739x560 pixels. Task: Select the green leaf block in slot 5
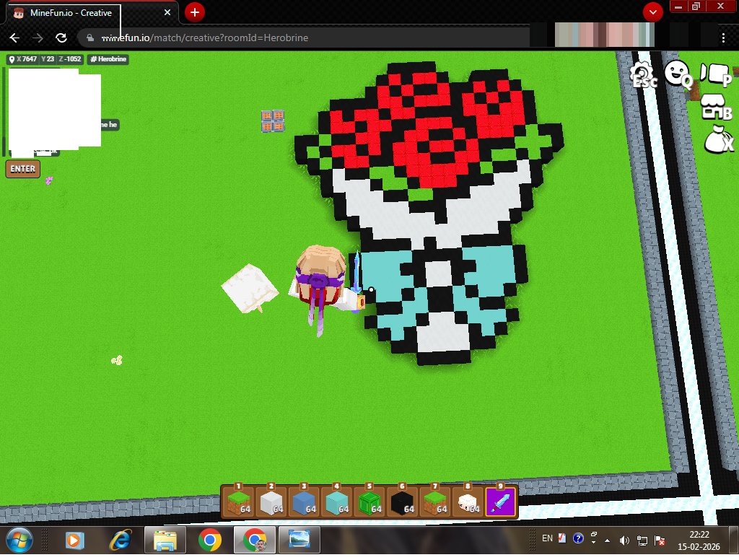(369, 502)
